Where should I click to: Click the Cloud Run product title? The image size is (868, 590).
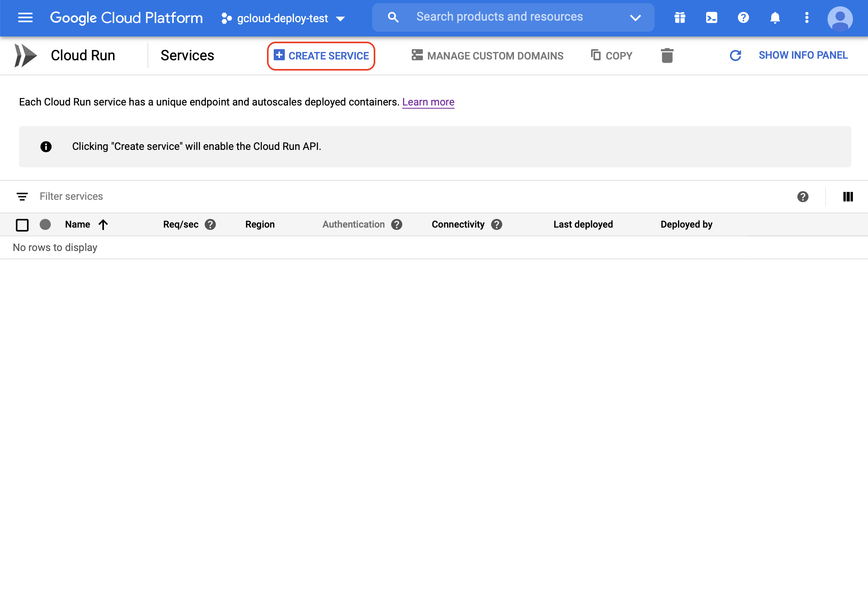(x=83, y=56)
